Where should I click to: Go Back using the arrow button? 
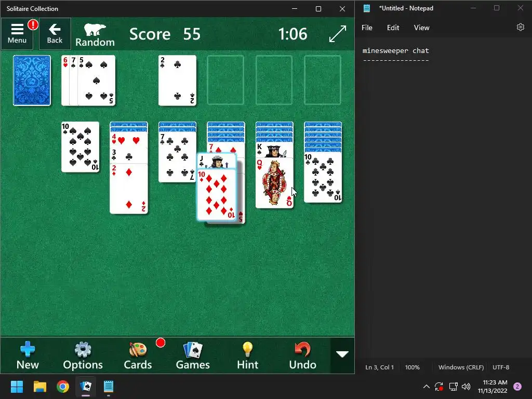click(x=55, y=34)
